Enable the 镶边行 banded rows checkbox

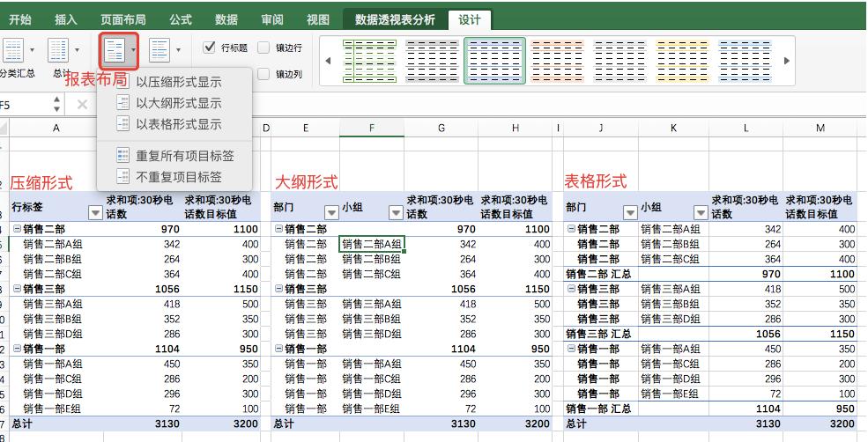(x=263, y=48)
